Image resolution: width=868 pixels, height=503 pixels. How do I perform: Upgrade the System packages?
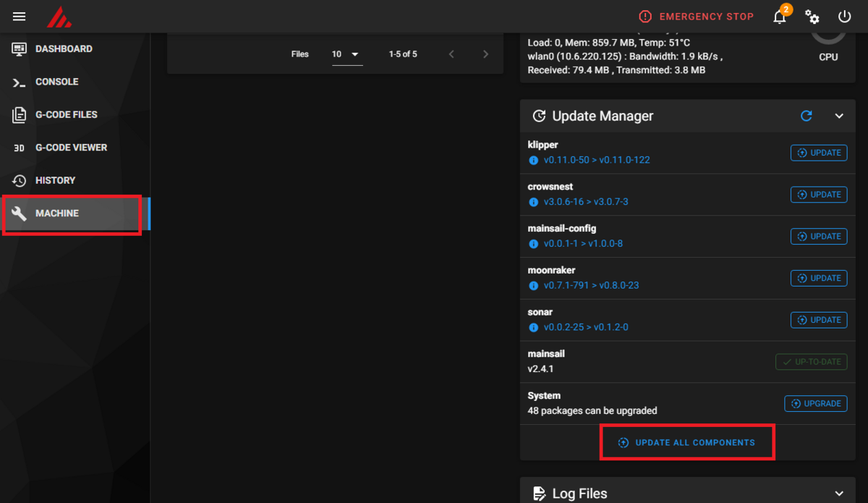click(816, 404)
